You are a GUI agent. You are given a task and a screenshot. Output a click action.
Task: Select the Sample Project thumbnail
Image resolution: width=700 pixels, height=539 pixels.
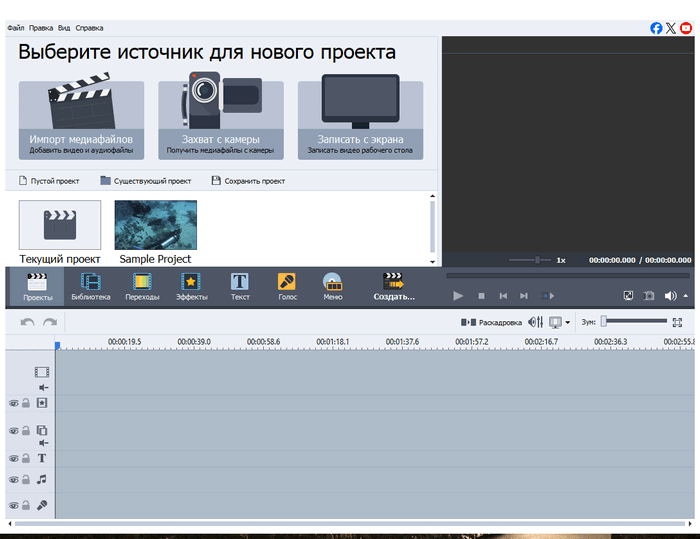(155, 225)
